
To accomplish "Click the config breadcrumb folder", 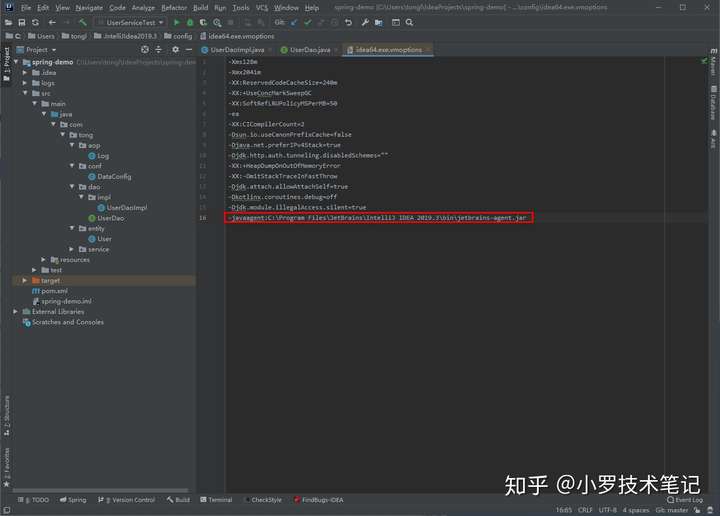I will 178,36.
